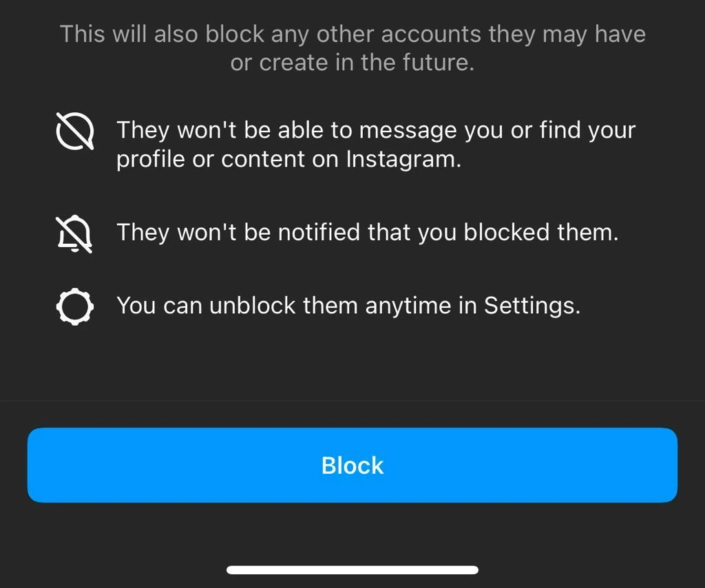Tap the crossed-out message bubble icon
The height and width of the screenshot is (588, 705).
click(74, 131)
